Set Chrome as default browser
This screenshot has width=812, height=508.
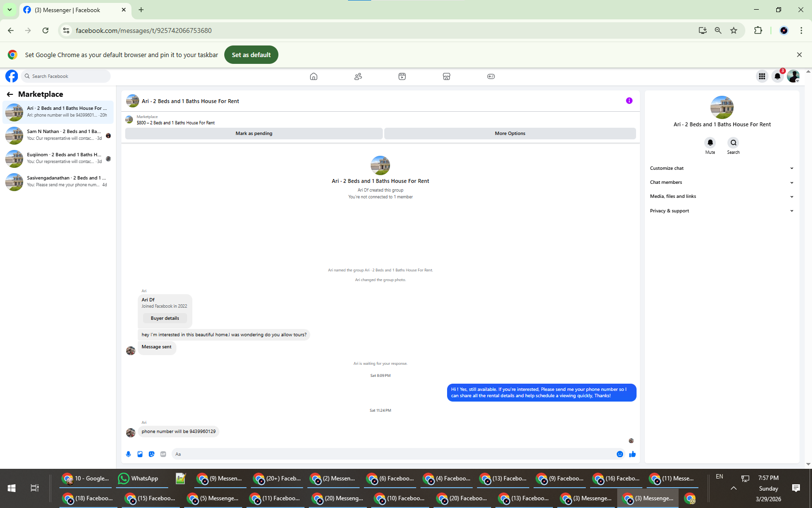point(251,55)
